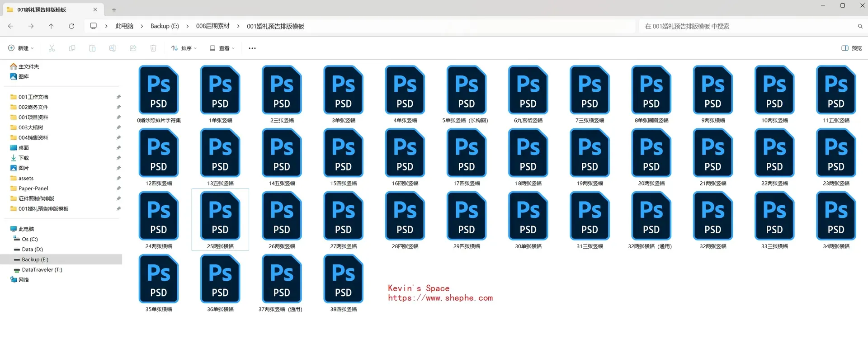Click the Up directory arrow
Screen dimensions: 868x349
click(51, 26)
